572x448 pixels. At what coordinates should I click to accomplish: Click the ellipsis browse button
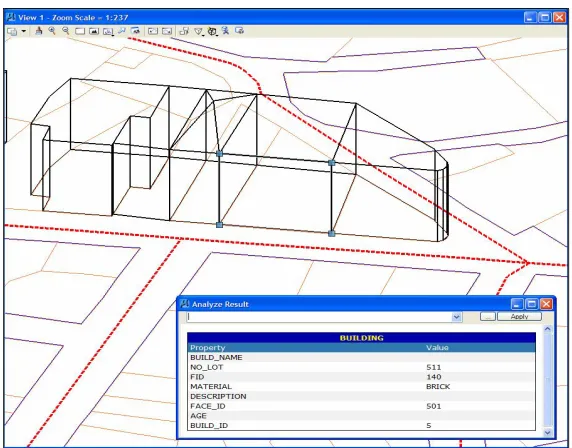pyautogui.click(x=488, y=317)
